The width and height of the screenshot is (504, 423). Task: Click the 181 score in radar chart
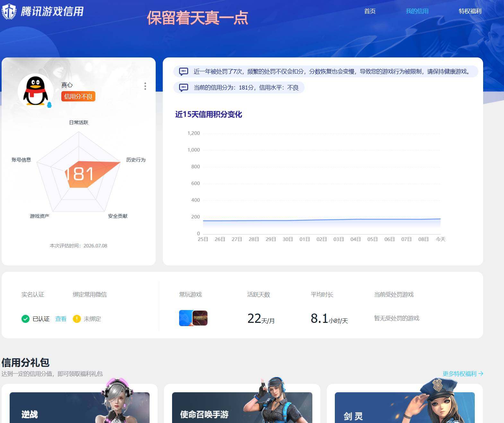coord(80,174)
